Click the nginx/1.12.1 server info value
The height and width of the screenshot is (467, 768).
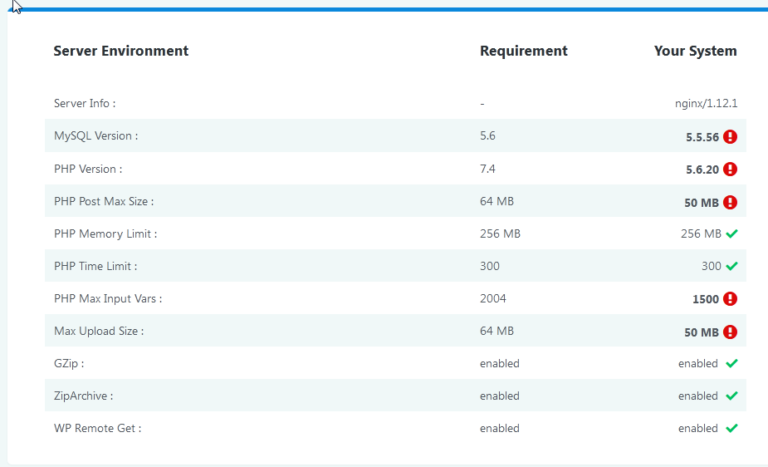[706, 104]
